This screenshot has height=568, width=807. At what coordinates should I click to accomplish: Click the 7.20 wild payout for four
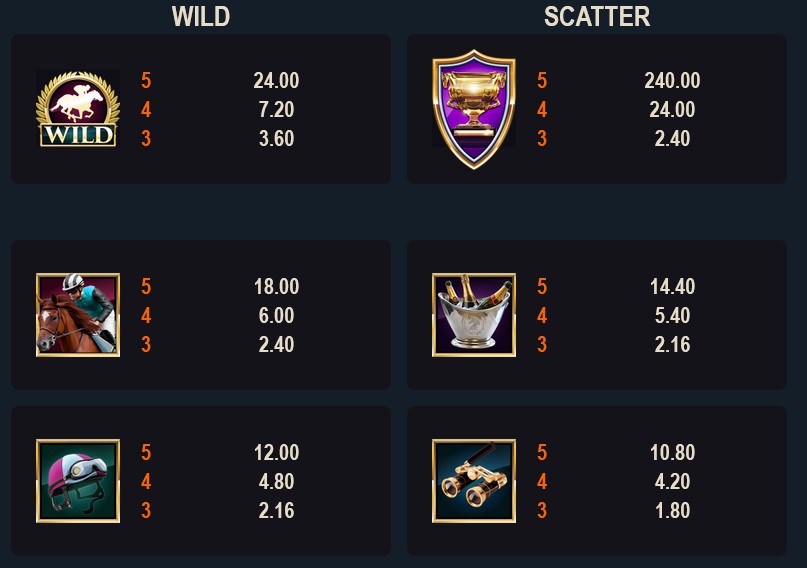click(x=276, y=109)
